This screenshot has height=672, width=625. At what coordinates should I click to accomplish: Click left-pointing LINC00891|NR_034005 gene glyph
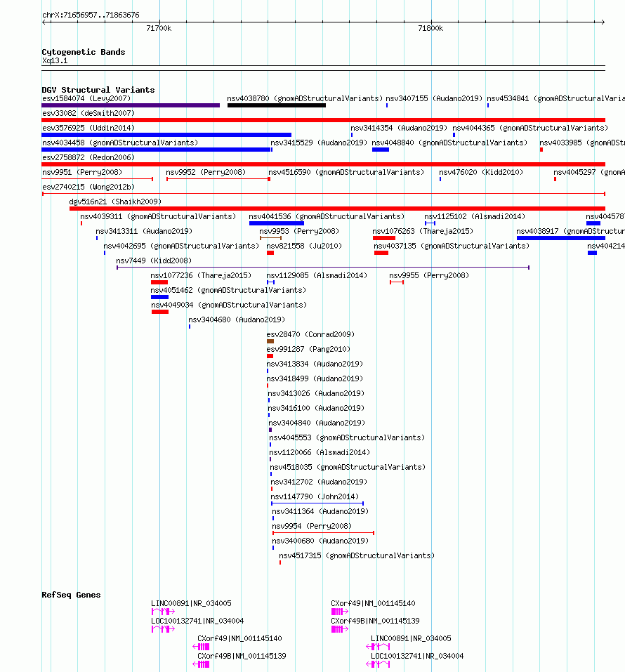tap(378, 647)
